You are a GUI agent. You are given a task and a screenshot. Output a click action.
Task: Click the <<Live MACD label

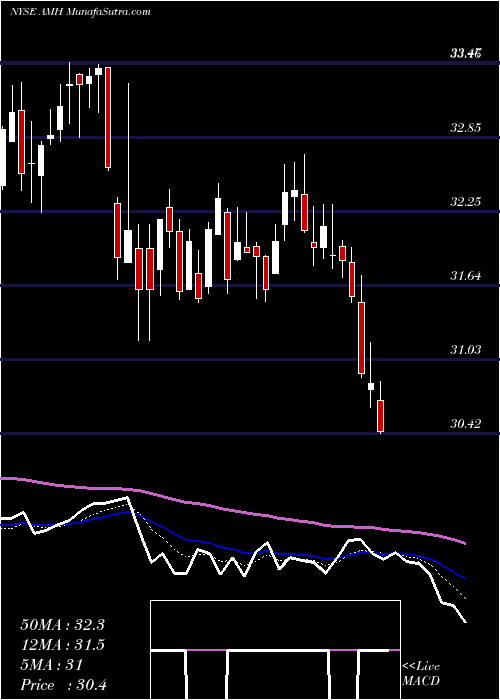click(x=421, y=674)
